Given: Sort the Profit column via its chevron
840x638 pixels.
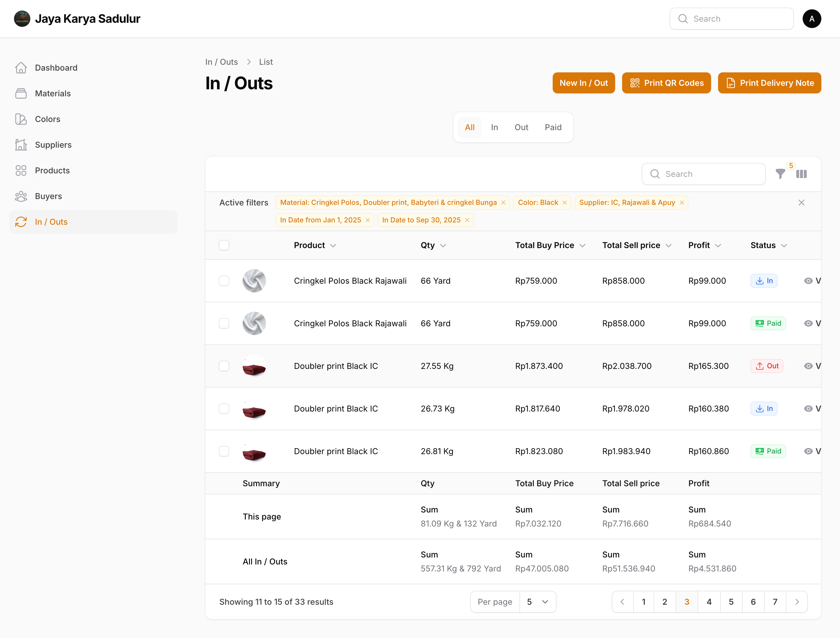Looking at the screenshot, I should point(719,245).
